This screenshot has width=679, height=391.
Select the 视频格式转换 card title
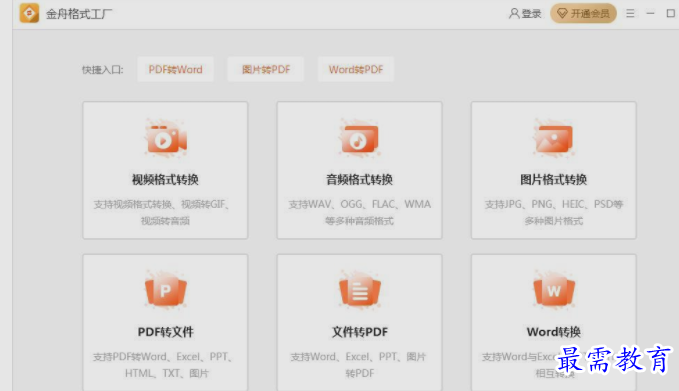click(165, 179)
